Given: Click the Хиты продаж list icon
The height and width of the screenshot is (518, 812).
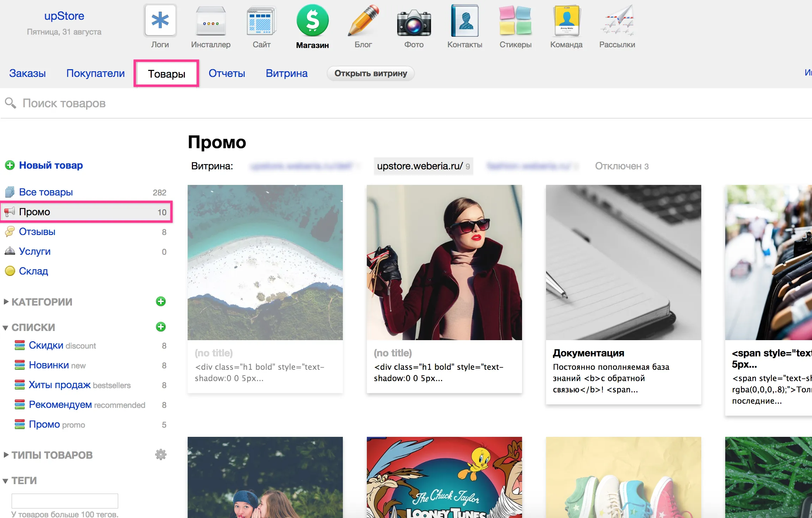Looking at the screenshot, I should 20,385.
